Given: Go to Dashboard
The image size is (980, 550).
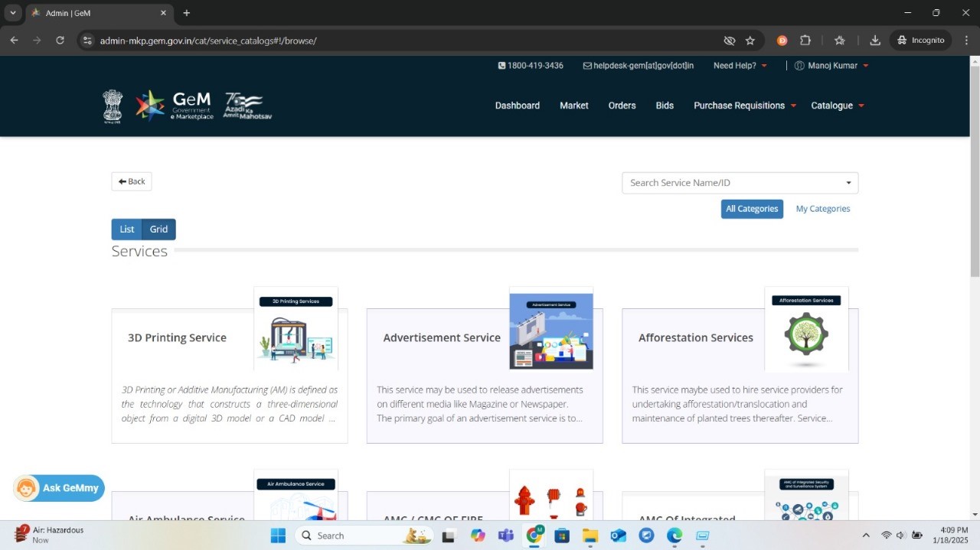Looking at the screenshot, I should 518,106.
